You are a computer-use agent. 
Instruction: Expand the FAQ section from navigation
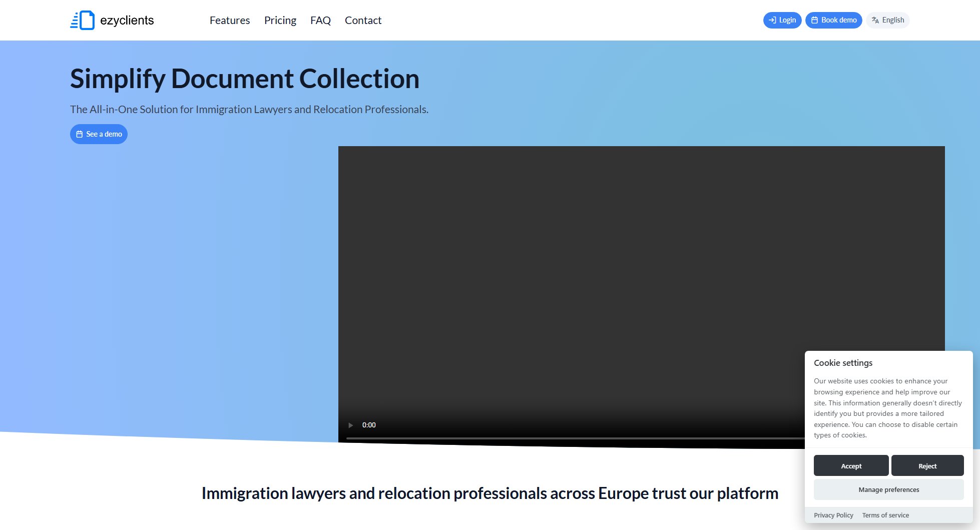point(320,20)
